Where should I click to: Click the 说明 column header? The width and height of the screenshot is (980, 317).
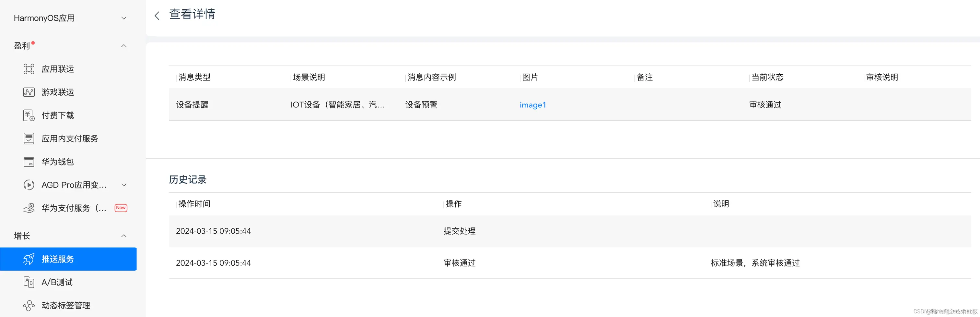coord(721,204)
